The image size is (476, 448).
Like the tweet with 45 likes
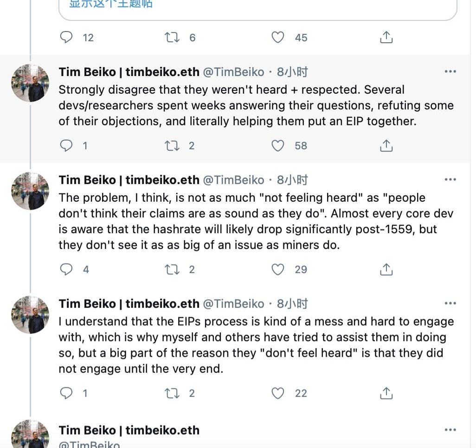click(x=277, y=37)
